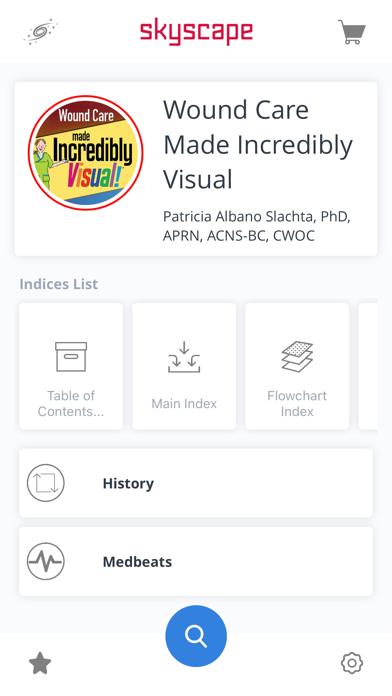Open settings via gear icon

coord(352,663)
